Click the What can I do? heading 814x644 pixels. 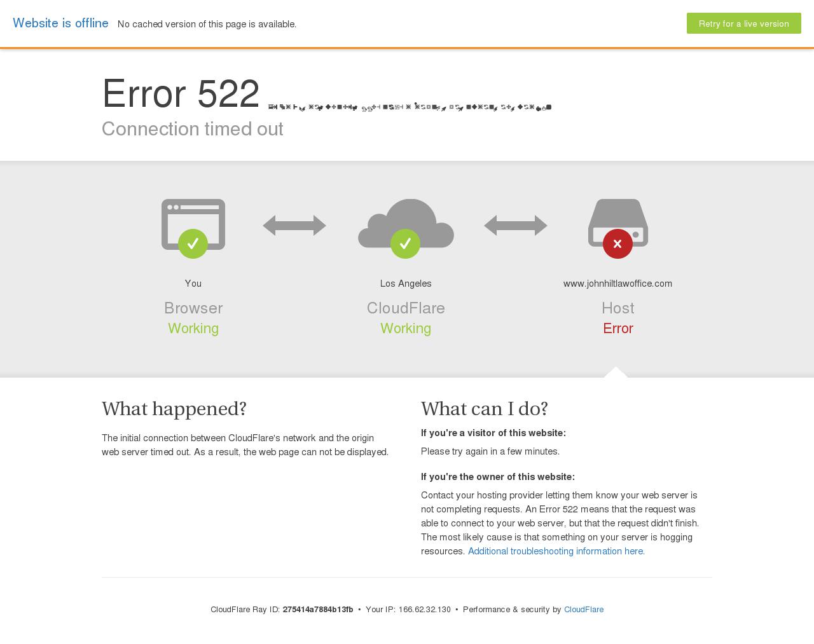[485, 409]
